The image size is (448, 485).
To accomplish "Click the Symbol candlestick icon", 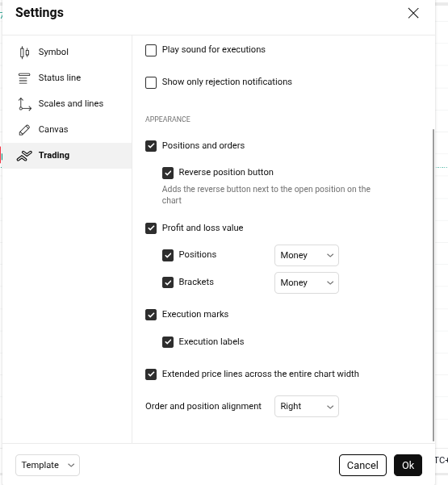I will 24,52.
